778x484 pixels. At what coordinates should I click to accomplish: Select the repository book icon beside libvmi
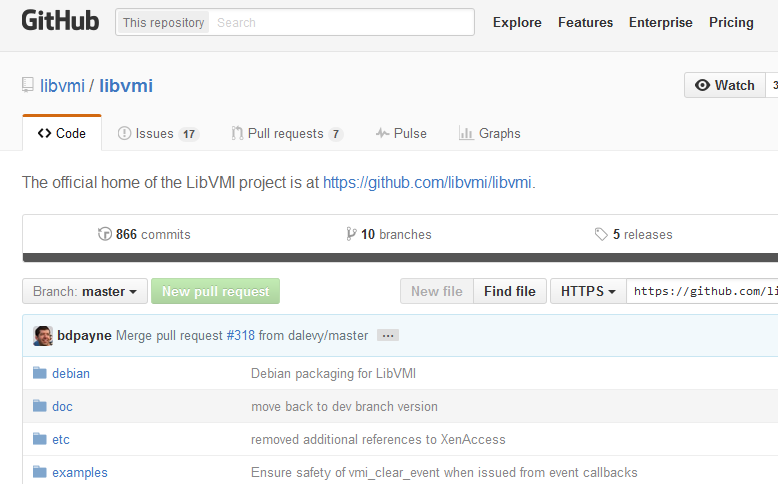click(x=28, y=85)
